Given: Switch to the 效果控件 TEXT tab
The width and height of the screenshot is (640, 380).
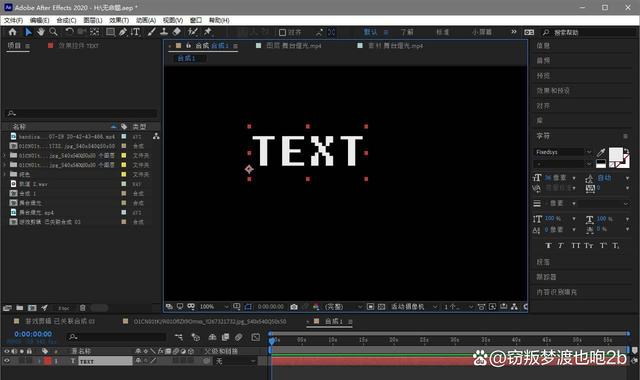Looking at the screenshot, I should (x=78, y=46).
